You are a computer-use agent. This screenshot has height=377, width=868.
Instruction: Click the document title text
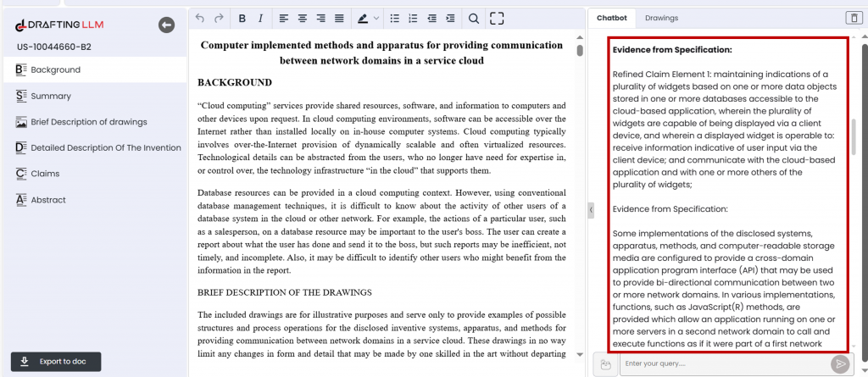pos(381,53)
